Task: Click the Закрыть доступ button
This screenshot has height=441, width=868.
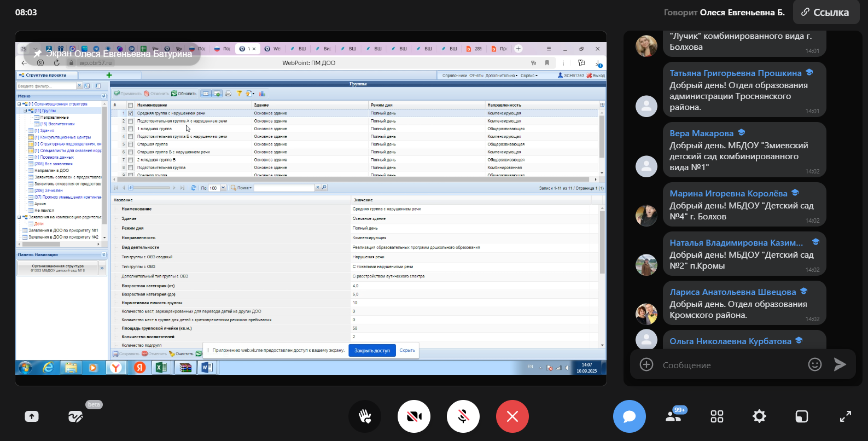Action: [x=372, y=351]
